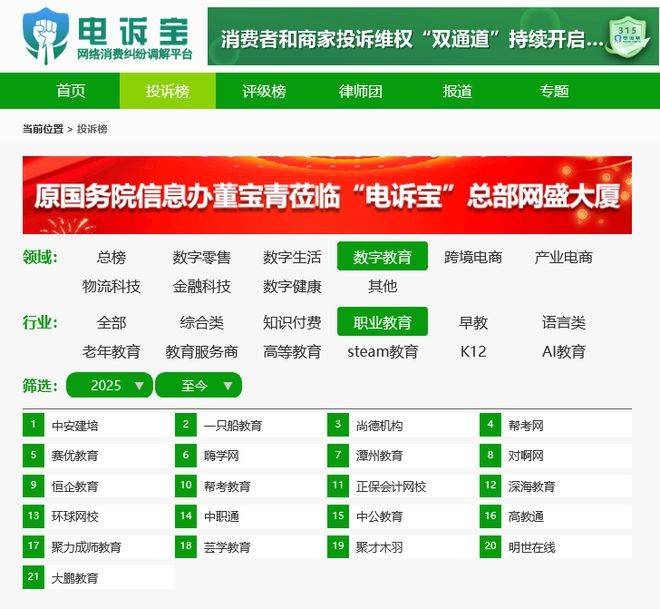660x609 pixels.
Task: Select 产业电商 domain filter
Action: click(564, 257)
